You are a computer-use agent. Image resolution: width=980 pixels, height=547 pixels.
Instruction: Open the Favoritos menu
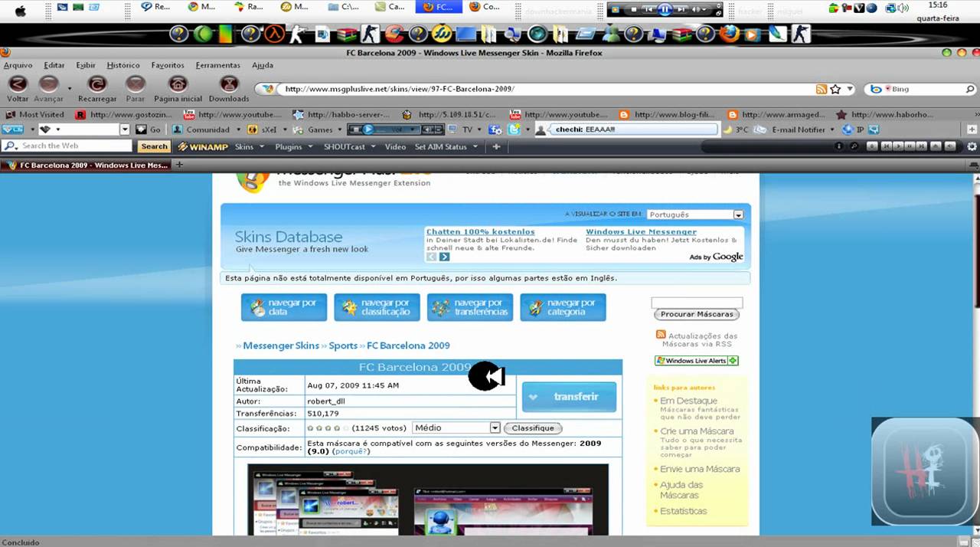[168, 65]
